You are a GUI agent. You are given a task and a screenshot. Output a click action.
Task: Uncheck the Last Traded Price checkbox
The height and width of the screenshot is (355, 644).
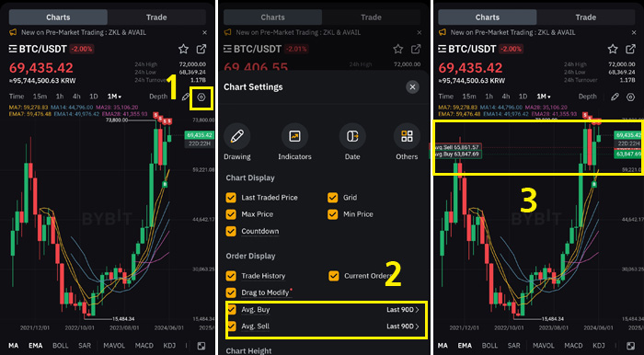tap(231, 198)
